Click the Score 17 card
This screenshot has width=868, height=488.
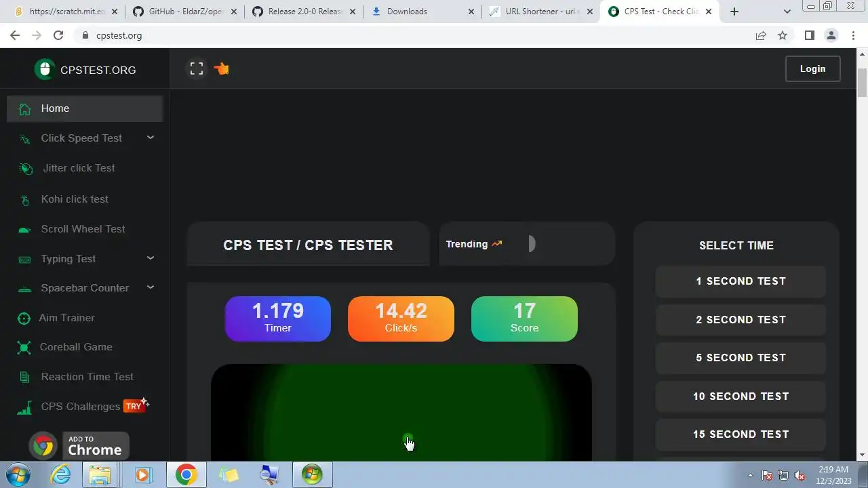[524, 319]
